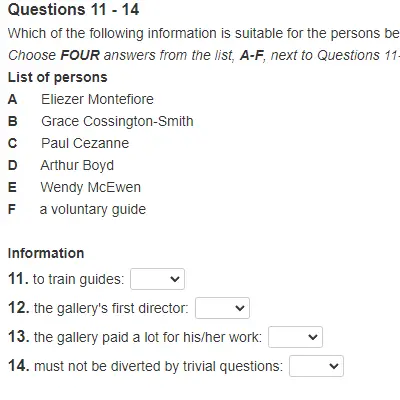Click the name Arthur Boyd
The width and height of the screenshot is (400, 400).
click(77, 166)
